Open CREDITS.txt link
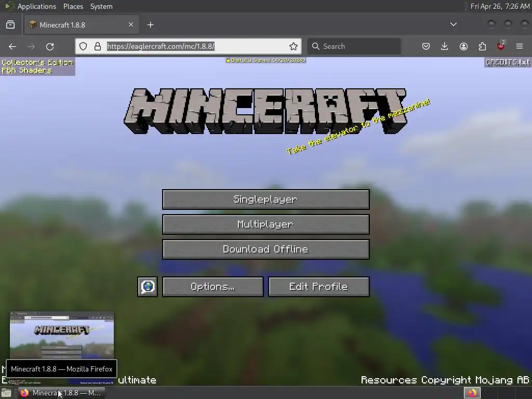The width and height of the screenshot is (532, 399). click(508, 62)
